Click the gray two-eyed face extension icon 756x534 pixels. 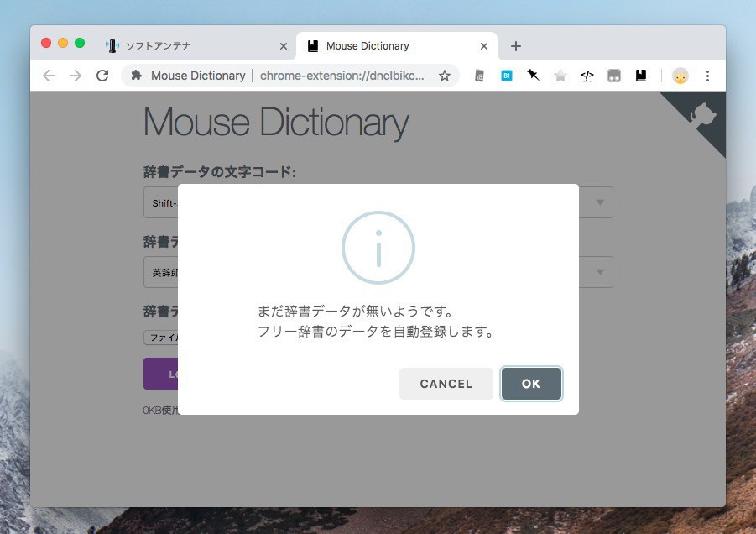[x=614, y=76]
